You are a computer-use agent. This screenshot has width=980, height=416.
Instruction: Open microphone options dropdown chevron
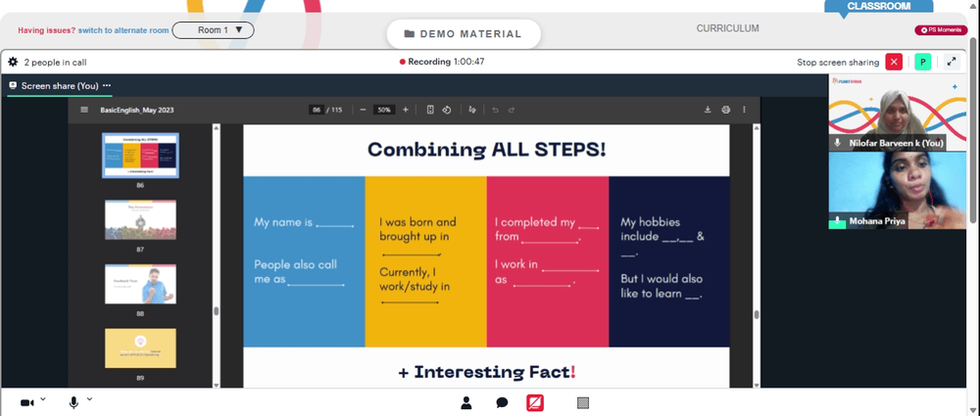point(89,398)
